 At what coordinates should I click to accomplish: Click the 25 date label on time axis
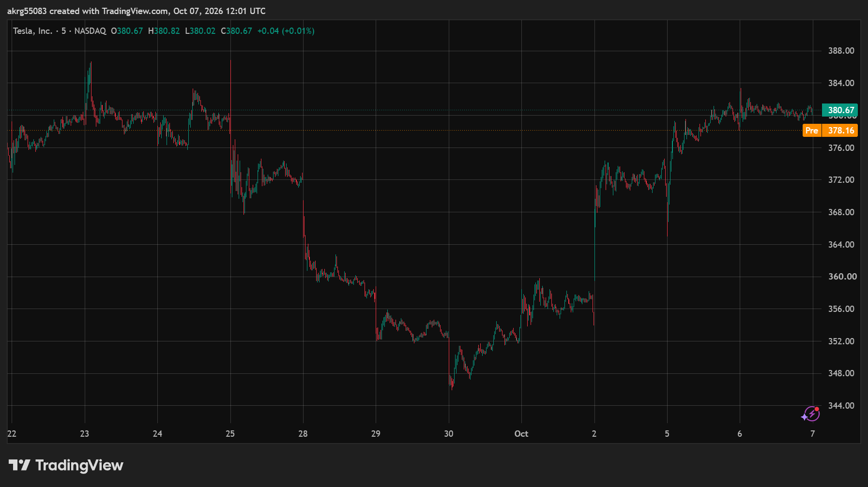230,434
